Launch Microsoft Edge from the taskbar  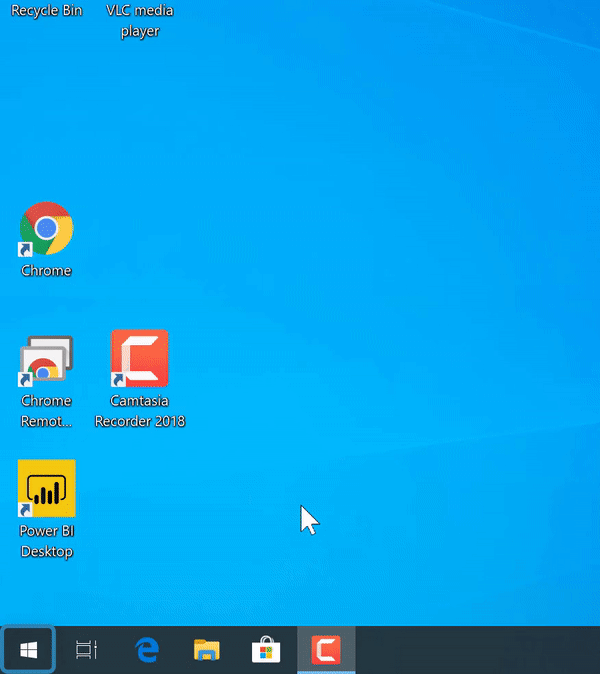point(147,649)
